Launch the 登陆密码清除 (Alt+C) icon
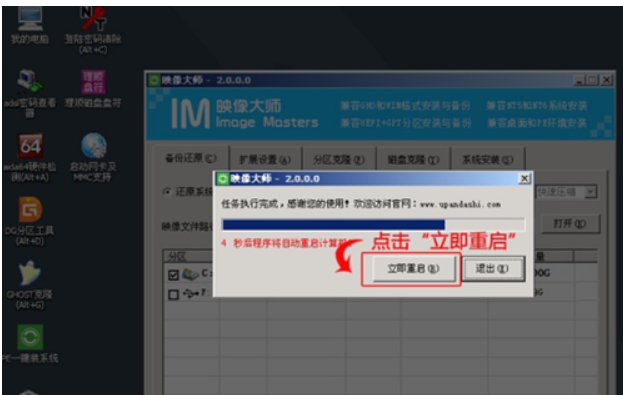 click(x=93, y=30)
